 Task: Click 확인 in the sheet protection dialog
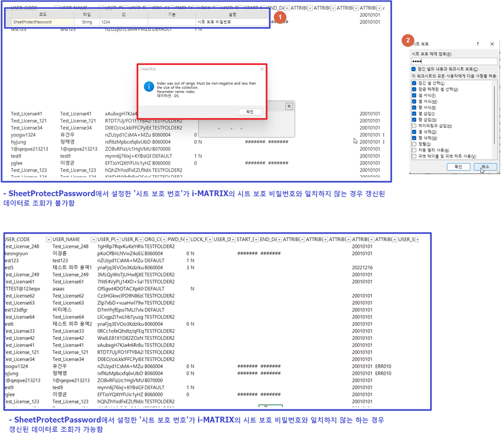[458, 167]
